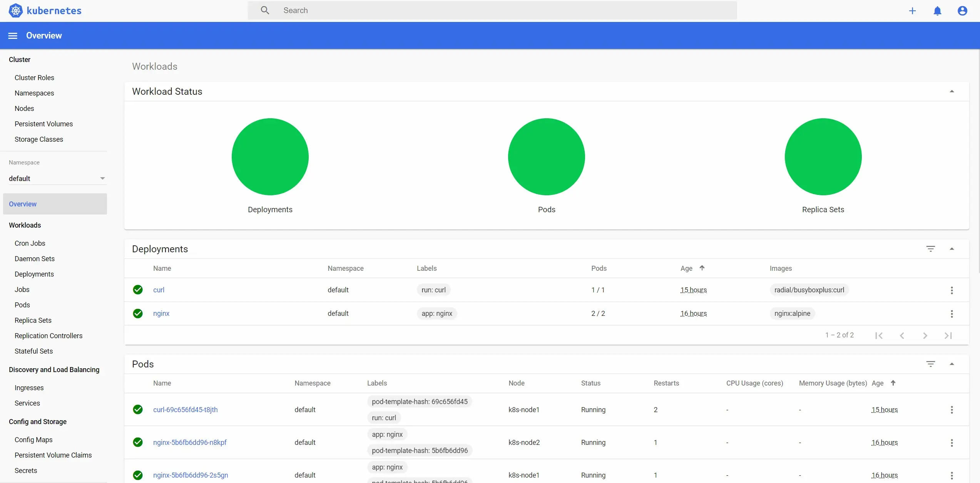This screenshot has width=980, height=483.
Task: Collapse the Deployments card
Action: pyautogui.click(x=952, y=249)
